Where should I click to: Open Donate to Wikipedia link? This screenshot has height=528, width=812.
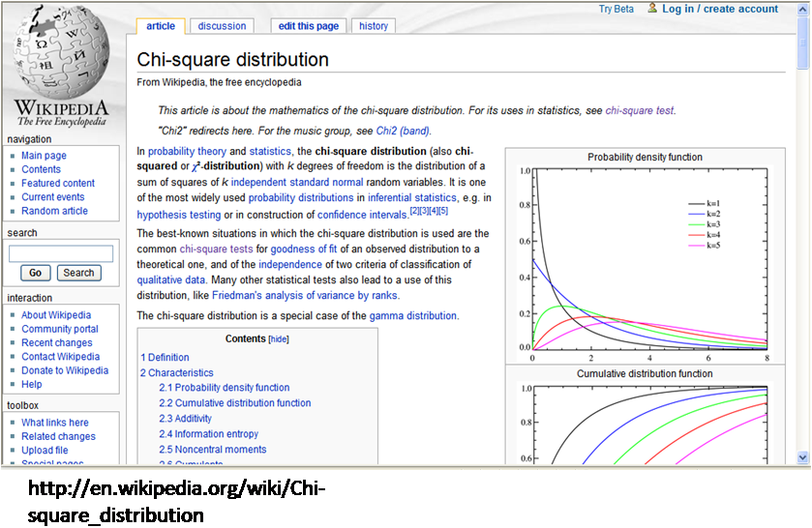(65, 370)
